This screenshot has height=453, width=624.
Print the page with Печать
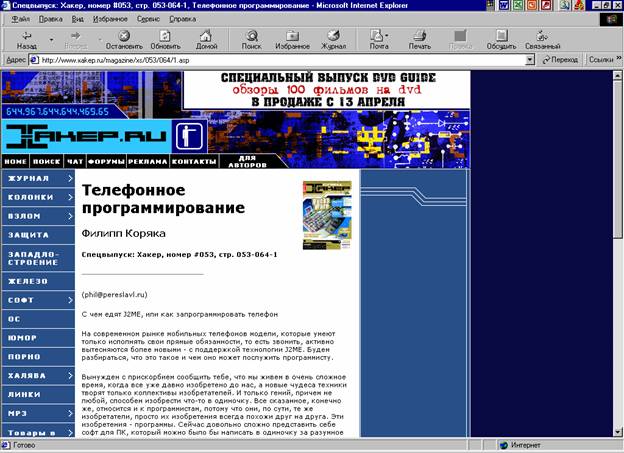(x=420, y=40)
